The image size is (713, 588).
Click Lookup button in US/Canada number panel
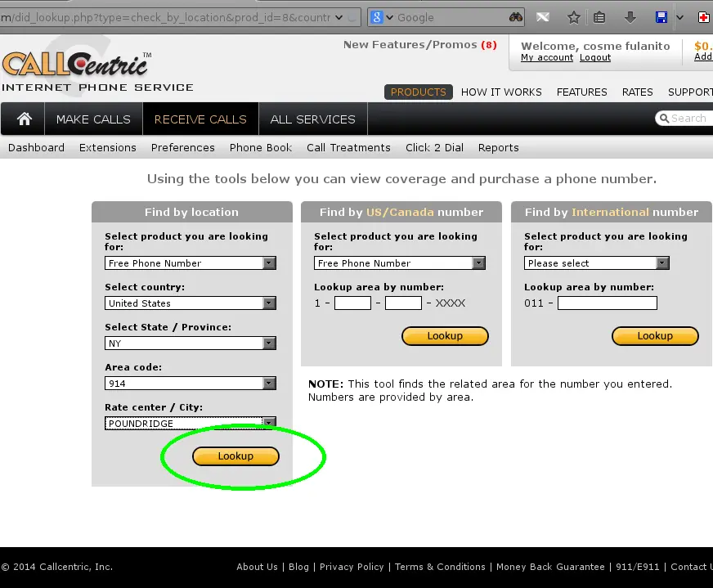tap(445, 336)
